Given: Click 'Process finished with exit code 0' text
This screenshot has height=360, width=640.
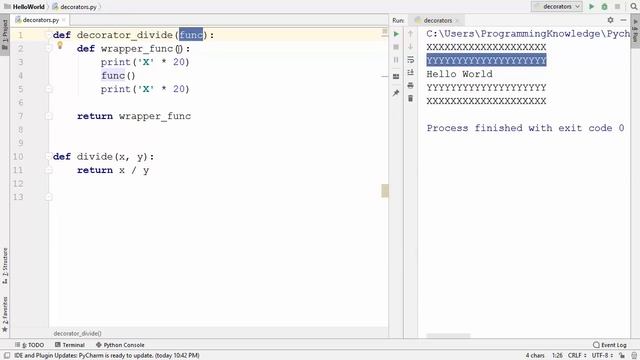Looking at the screenshot, I should point(525,128).
